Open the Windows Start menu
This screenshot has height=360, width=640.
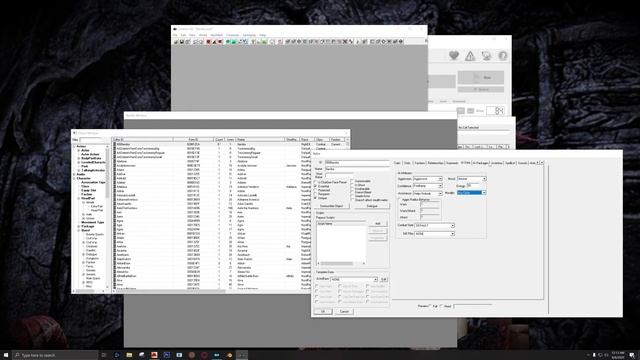click(6, 355)
